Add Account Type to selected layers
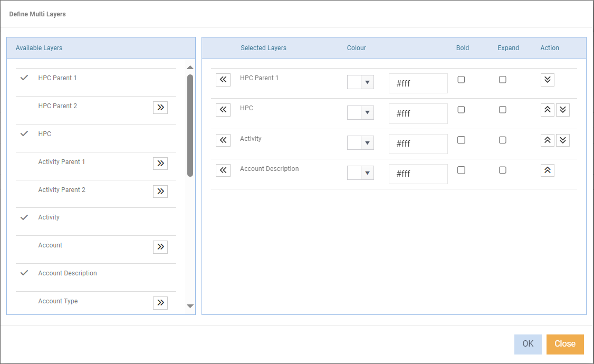Screen dimensions: 594x364 [x=160, y=302]
